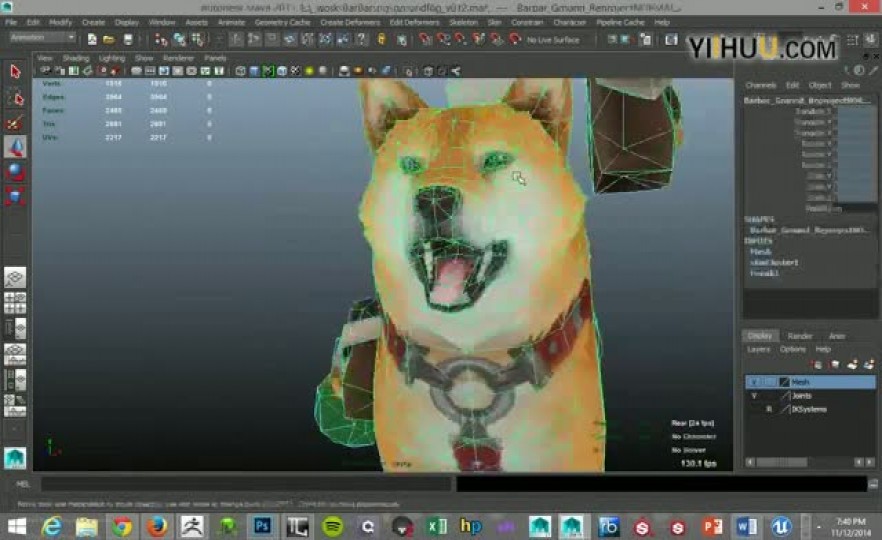Open the Object dropdown in channel box
Image resolution: width=882 pixels, height=540 pixels.
(820, 85)
